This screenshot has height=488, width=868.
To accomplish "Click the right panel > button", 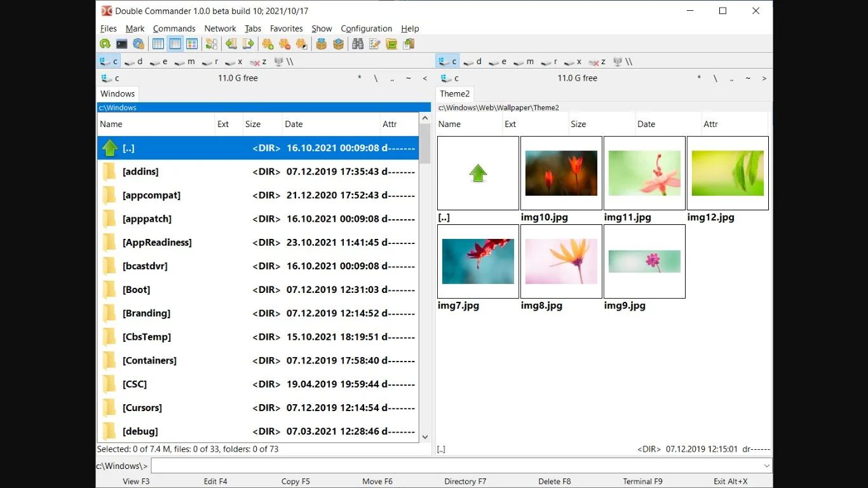I will (x=764, y=78).
